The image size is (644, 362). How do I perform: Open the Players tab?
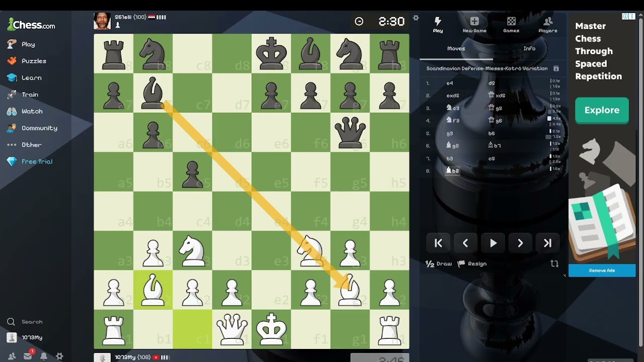(548, 25)
